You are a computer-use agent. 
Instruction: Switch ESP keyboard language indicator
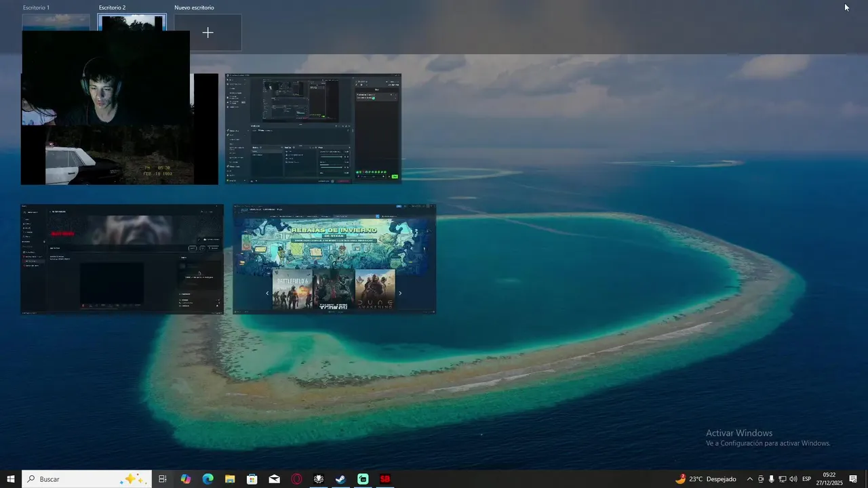[x=807, y=479]
